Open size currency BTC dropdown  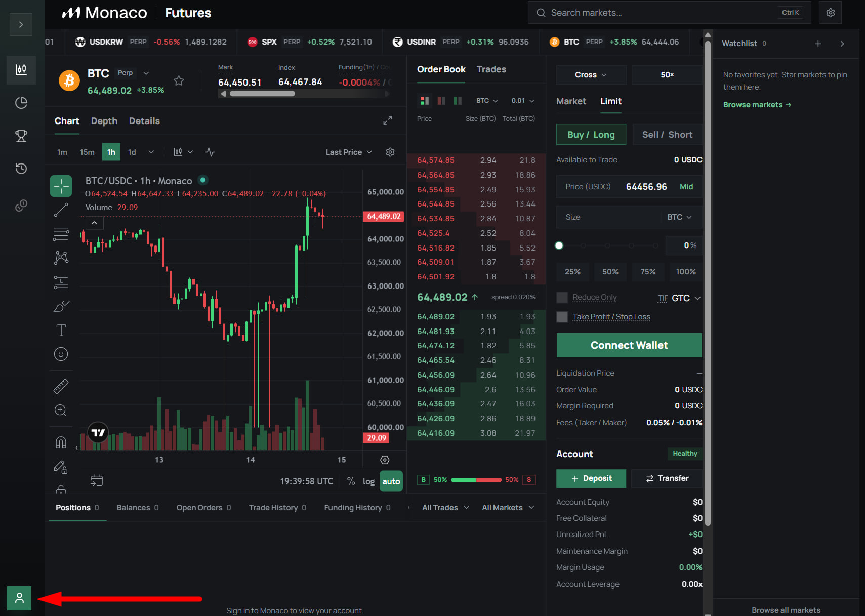click(679, 217)
